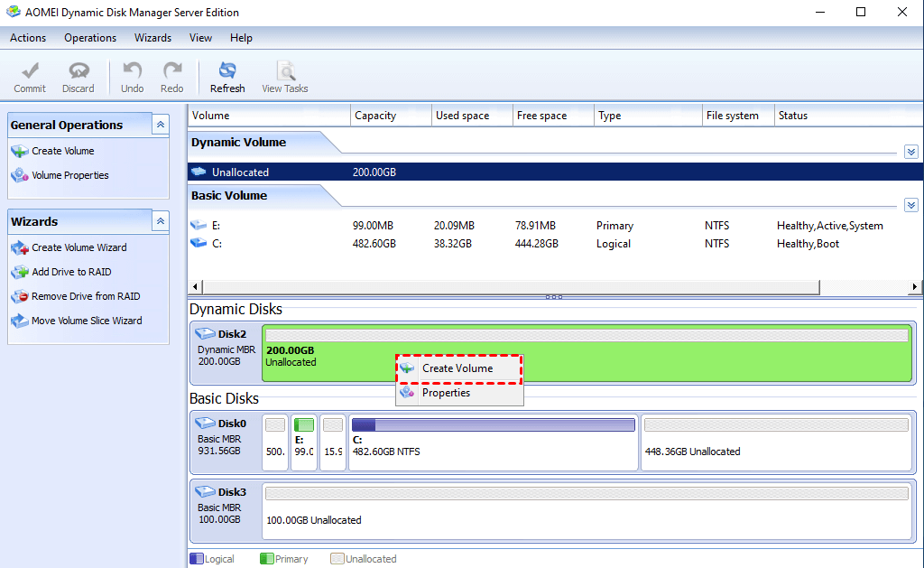Collapse the Basic Volume group
The width and height of the screenshot is (924, 568).
pos(911,205)
